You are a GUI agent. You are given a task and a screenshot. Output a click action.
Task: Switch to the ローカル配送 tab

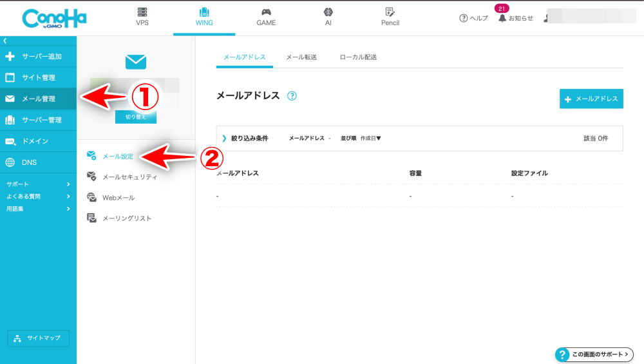coord(358,57)
